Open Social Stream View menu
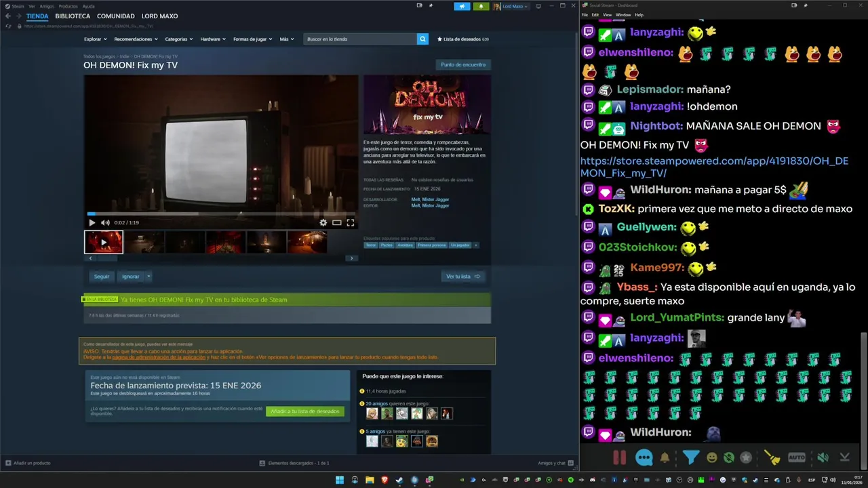The image size is (868, 488). [607, 14]
